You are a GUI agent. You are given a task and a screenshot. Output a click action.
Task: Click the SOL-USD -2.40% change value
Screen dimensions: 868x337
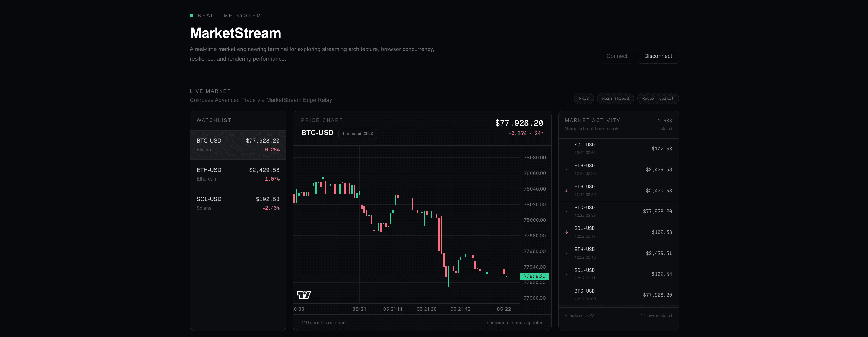click(271, 208)
